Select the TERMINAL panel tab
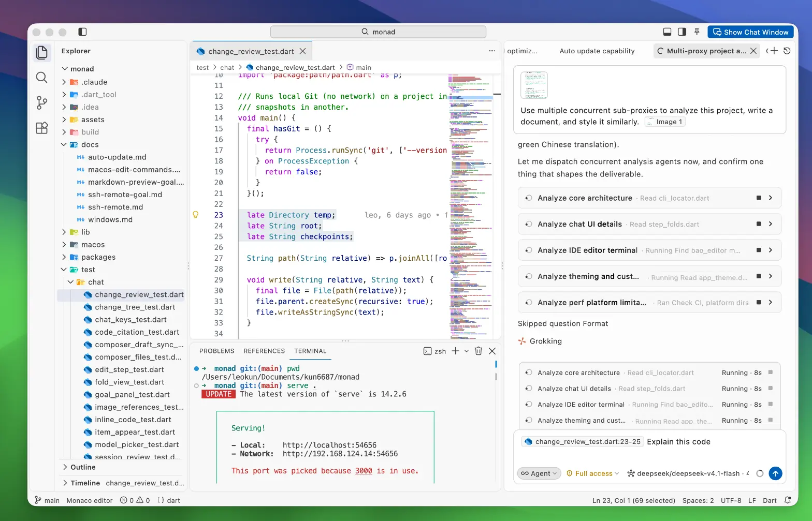This screenshot has width=812, height=521. [x=310, y=351]
